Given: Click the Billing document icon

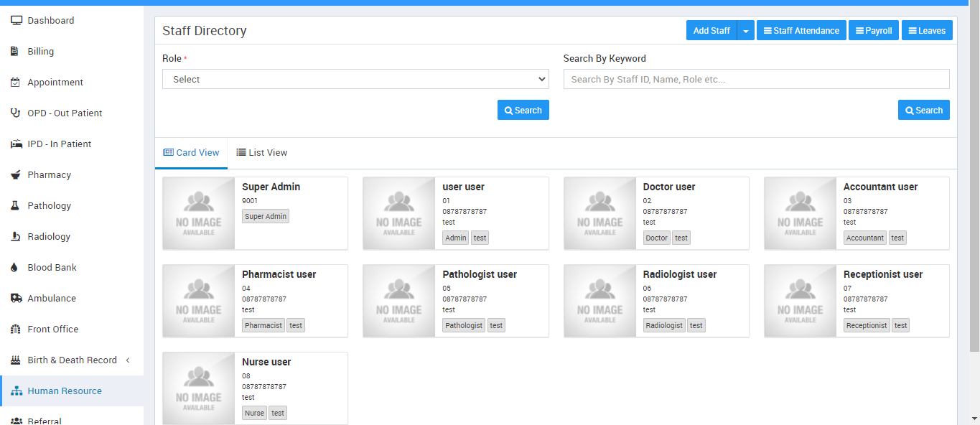Looking at the screenshot, I should point(15,52).
